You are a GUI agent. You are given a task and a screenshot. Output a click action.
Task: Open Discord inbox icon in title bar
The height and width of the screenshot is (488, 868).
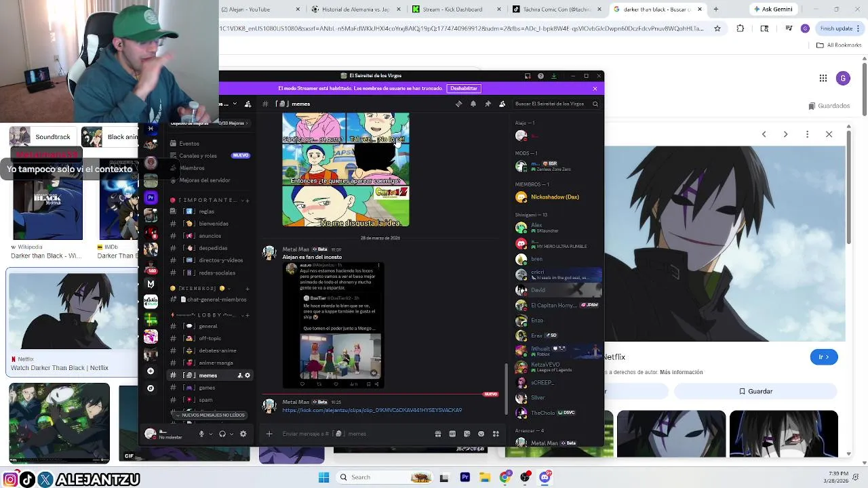(528, 76)
